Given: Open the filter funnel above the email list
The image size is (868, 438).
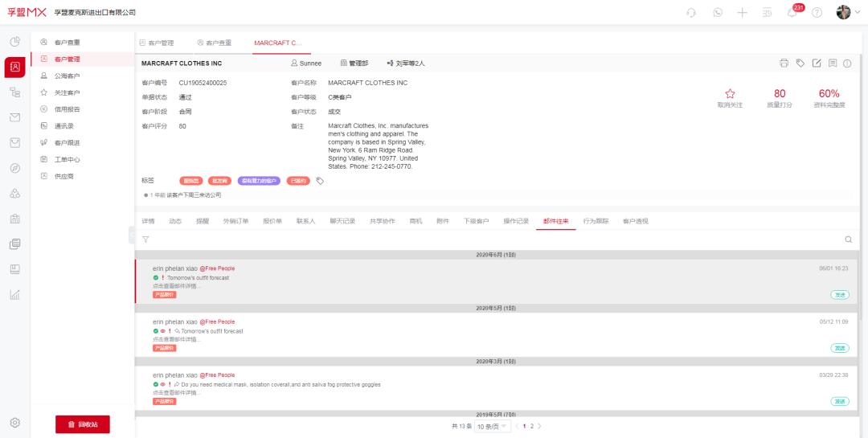Looking at the screenshot, I should point(145,239).
